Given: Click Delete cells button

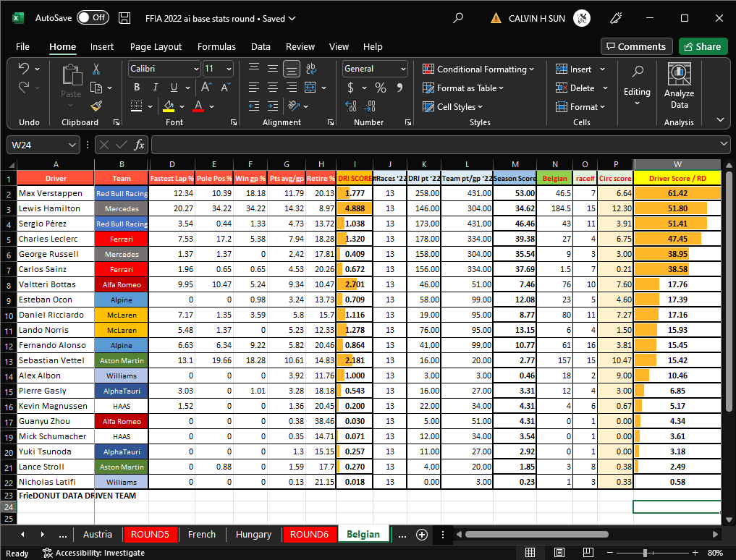Looking at the screenshot, I should coord(575,88).
